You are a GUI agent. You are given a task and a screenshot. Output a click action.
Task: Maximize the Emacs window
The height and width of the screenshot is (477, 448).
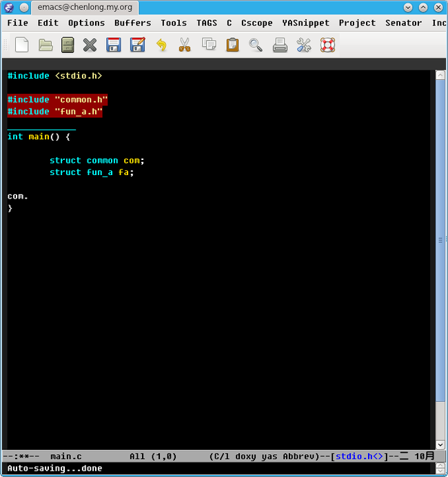[423, 8]
